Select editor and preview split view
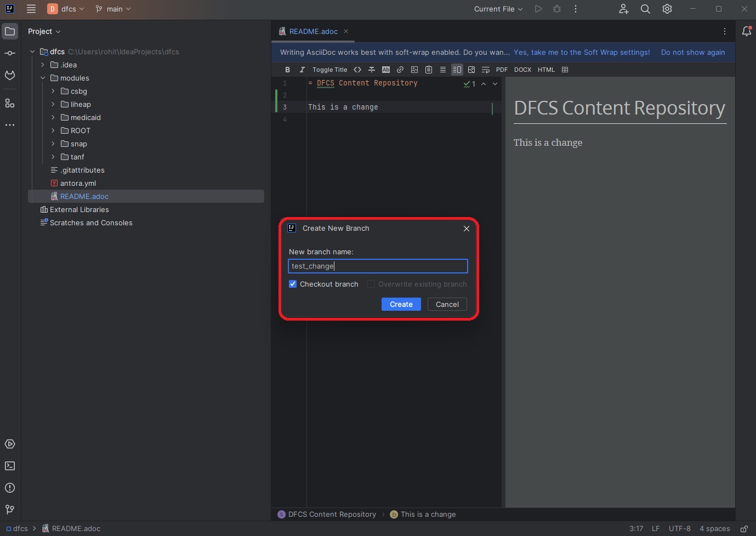Screen dimensions: 756x536 457,70
